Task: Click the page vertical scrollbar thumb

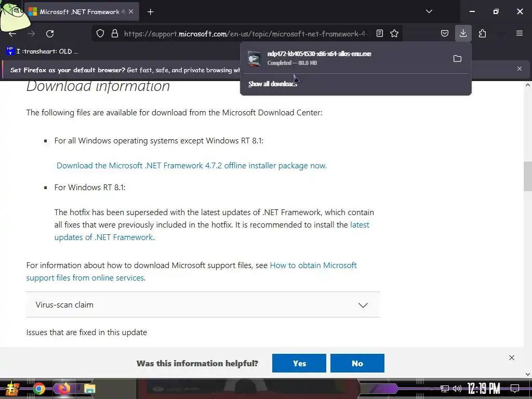Action: 528,177
